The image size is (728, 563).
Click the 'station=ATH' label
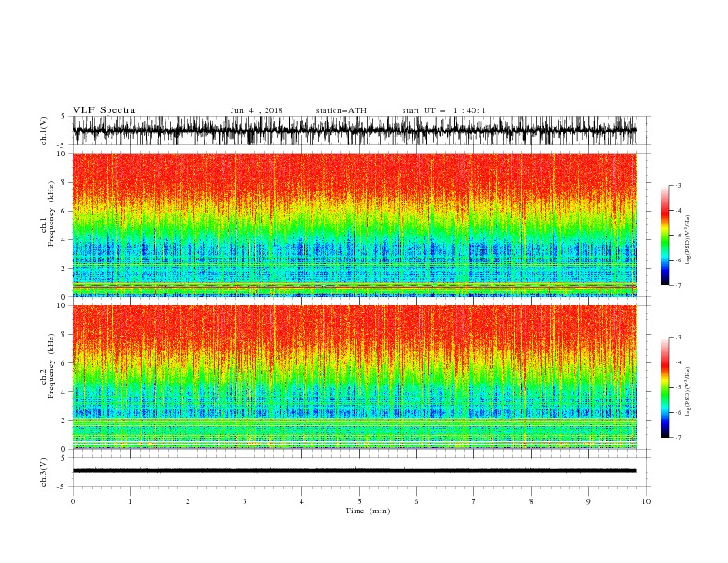[x=341, y=110]
